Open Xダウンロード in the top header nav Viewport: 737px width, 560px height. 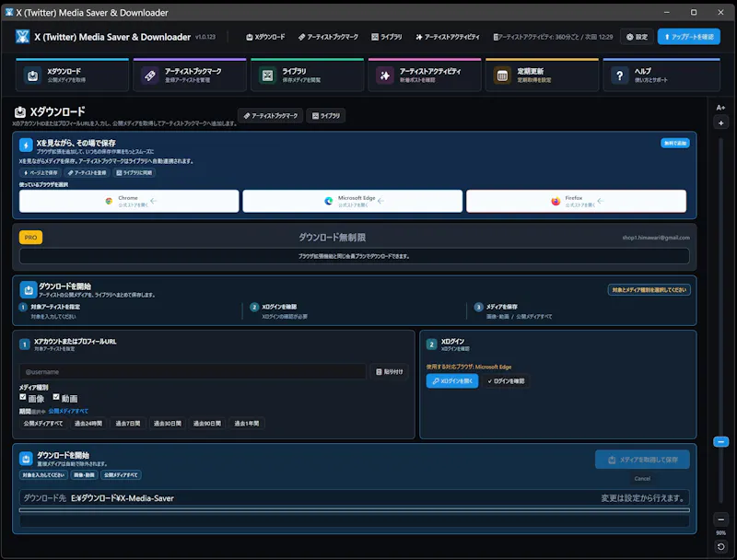tap(265, 37)
